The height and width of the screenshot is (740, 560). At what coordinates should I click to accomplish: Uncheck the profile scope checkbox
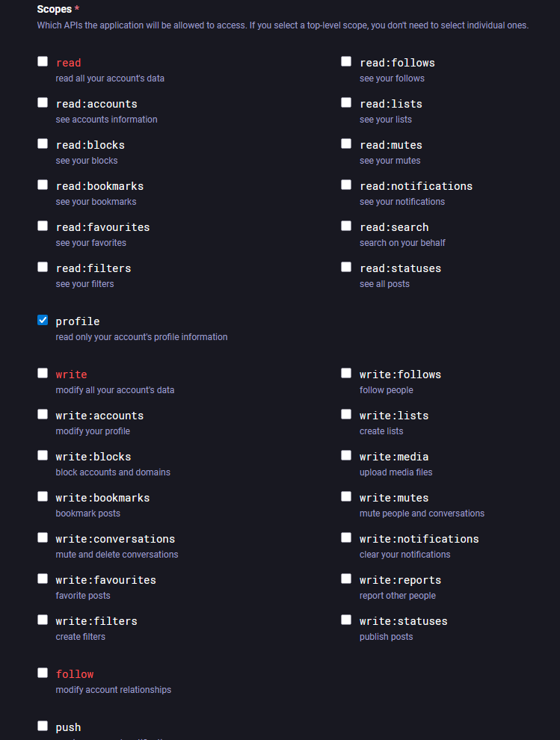43,321
